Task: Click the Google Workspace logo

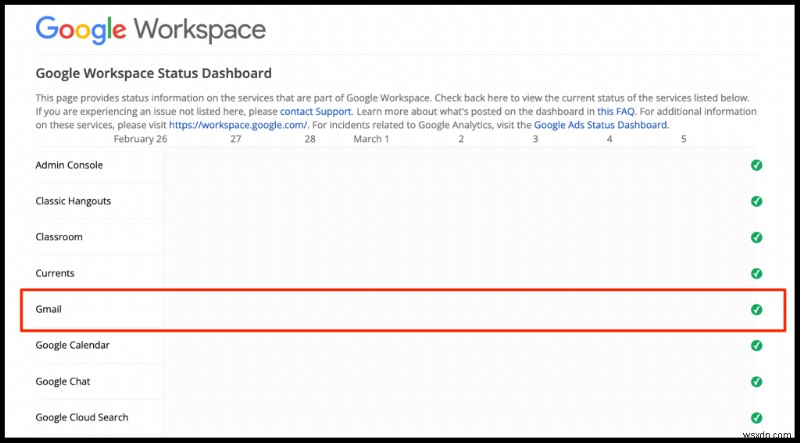Action: coord(150,29)
